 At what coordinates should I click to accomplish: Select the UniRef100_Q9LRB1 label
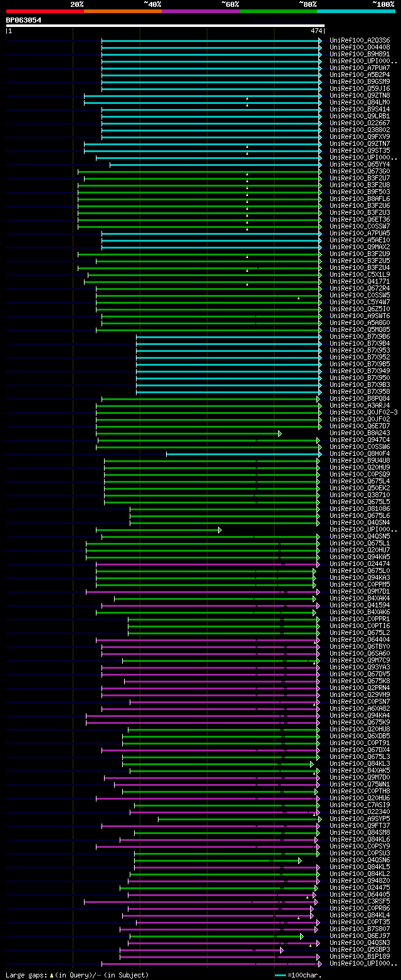[361, 116]
